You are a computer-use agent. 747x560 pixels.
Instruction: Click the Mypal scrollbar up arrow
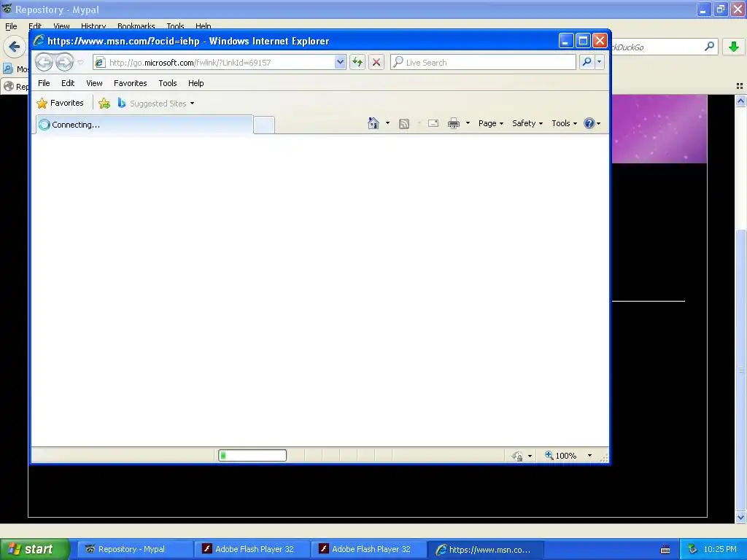pos(740,101)
